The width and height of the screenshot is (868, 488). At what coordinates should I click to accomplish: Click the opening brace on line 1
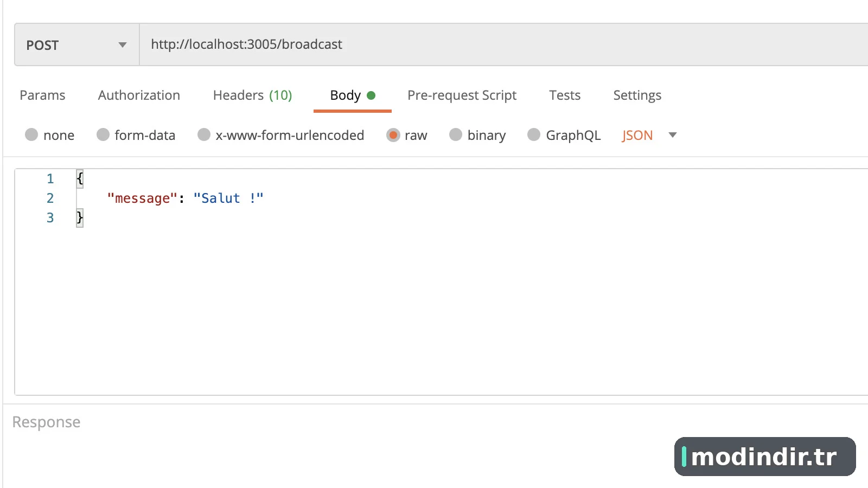80,178
